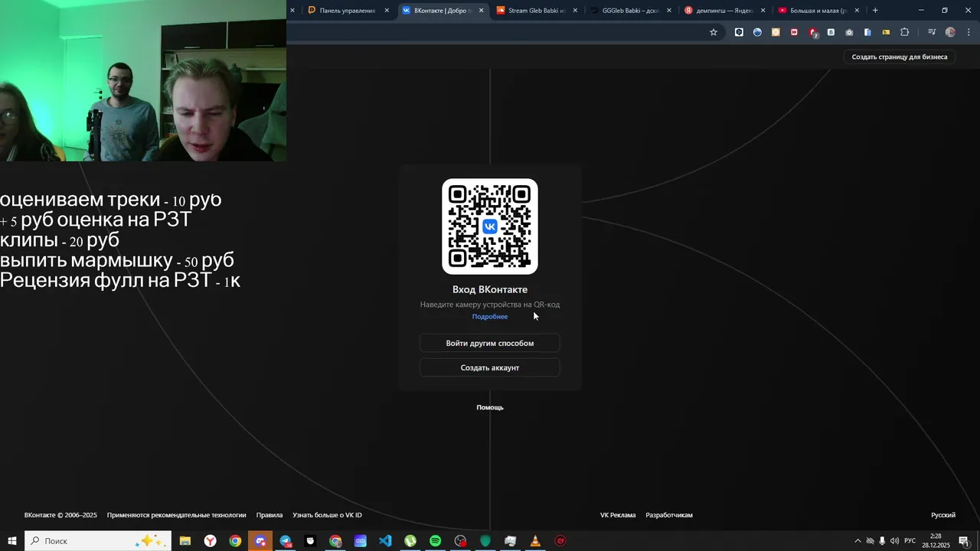980x551 pixels.
Task: Open Узнать больше о VK ID link
Action: [x=327, y=515]
